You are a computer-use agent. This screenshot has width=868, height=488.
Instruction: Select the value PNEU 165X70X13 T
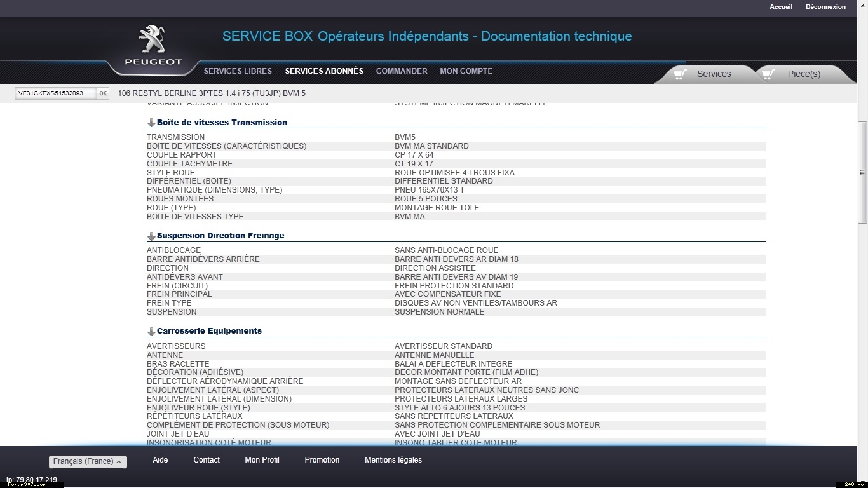(430, 190)
